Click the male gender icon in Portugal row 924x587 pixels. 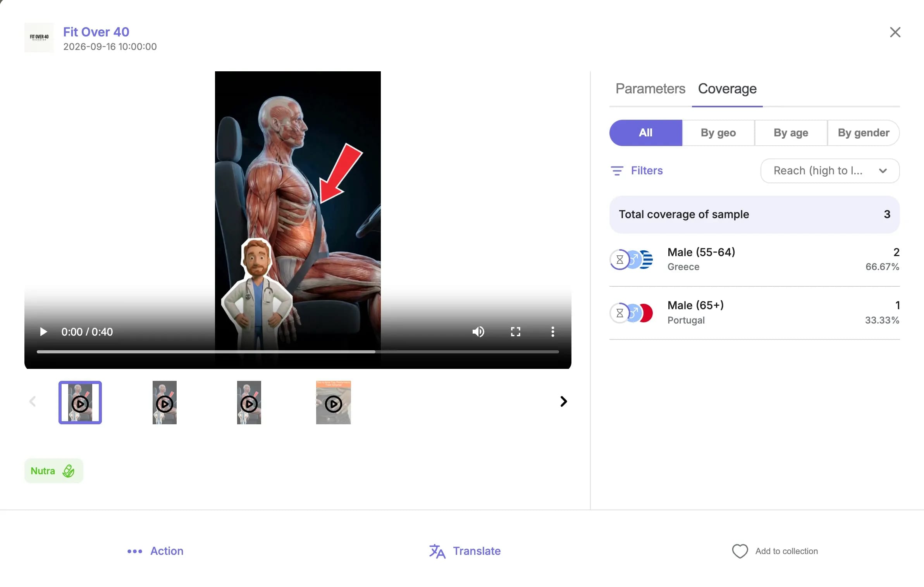point(634,313)
